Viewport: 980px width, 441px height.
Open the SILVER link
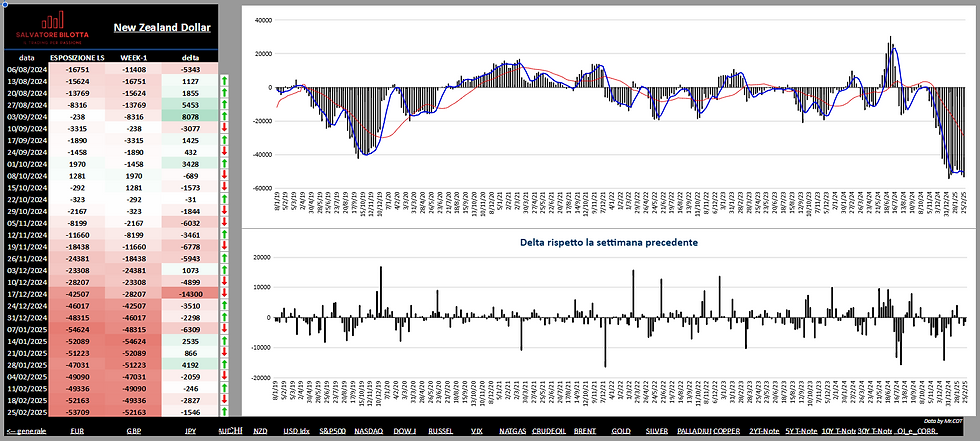click(656, 431)
